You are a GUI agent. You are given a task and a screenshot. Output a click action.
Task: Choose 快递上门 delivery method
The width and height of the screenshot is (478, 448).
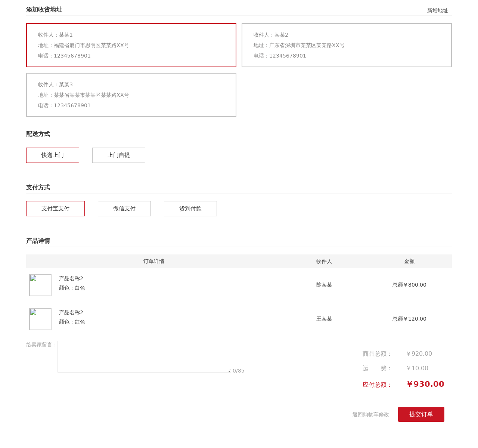(x=52, y=155)
